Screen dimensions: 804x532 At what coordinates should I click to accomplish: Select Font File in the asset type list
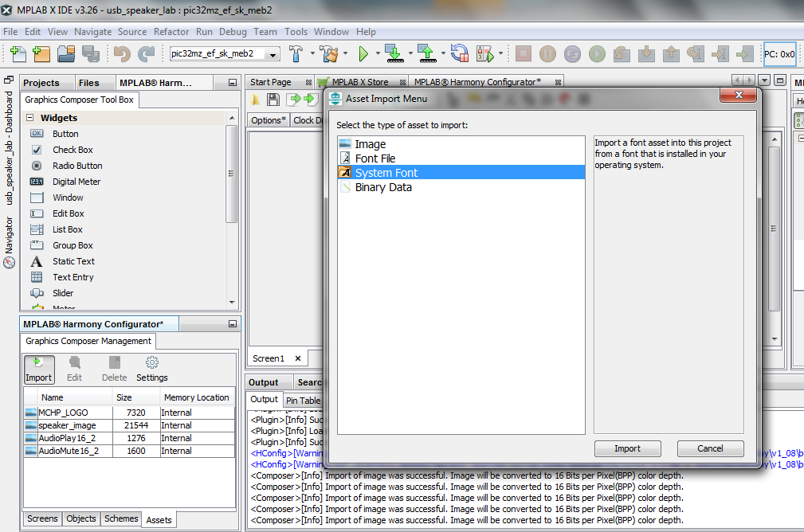pyautogui.click(x=375, y=158)
